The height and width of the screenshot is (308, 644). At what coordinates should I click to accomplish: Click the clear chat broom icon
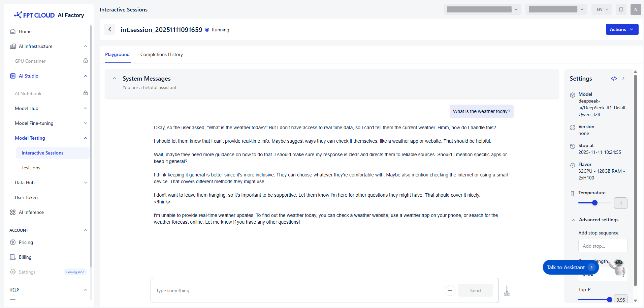(x=507, y=290)
